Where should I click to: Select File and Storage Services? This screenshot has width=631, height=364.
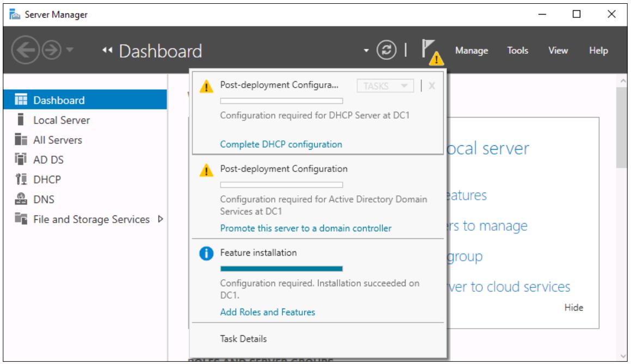click(x=91, y=219)
